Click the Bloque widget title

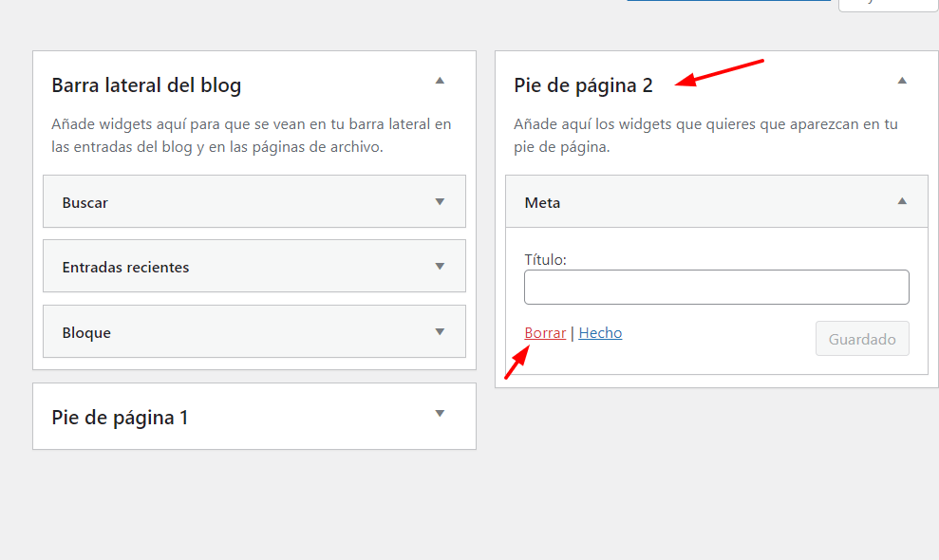tap(86, 333)
